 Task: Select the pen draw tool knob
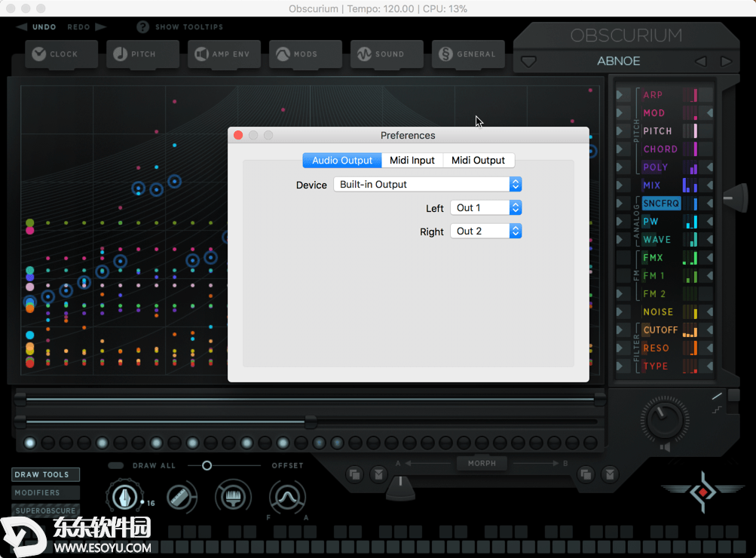point(124,497)
